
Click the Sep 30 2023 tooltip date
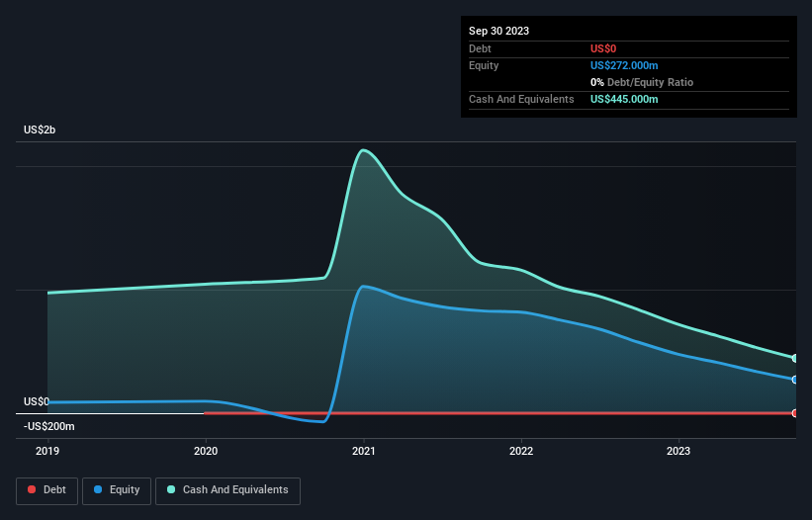[x=498, y=31]
